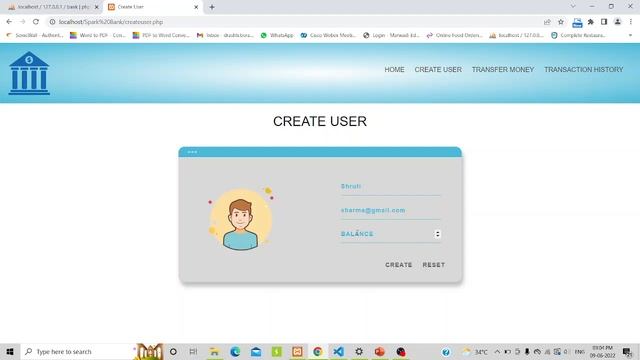Show more bookmarks overflow arrow
The image size is (640, 360).
pyautogui.click(x=630, y=36)
